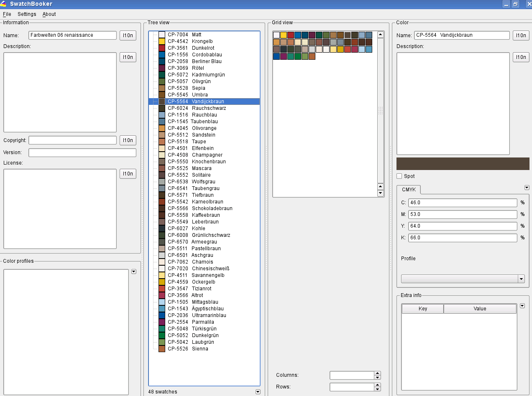This screenshot has width=532, height=396.
Task: Select the CMYK tab
Action: (409, 190)
